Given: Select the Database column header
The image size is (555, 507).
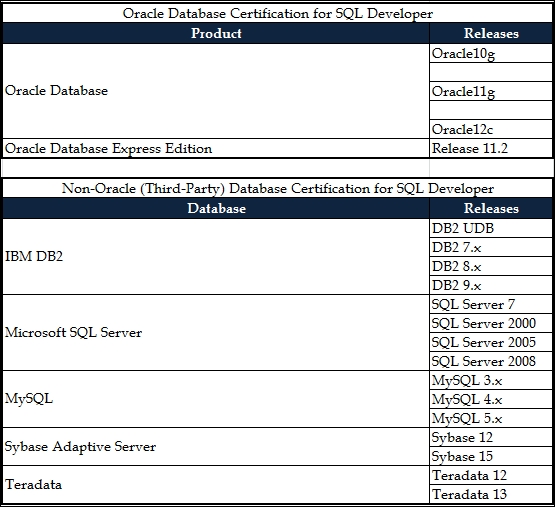Looking at the screenshot, I should tap(216, 208).
